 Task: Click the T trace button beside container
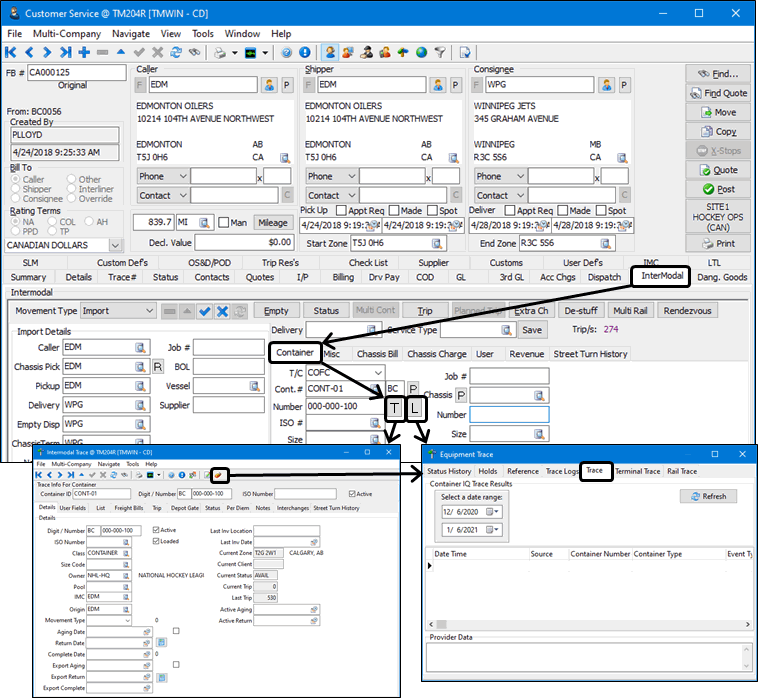pos(394,408)
